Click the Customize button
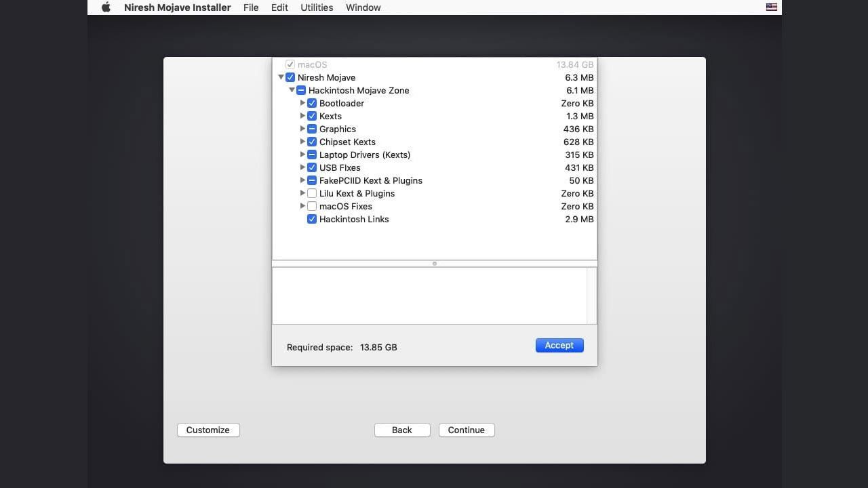 click(x=208, y=430)
